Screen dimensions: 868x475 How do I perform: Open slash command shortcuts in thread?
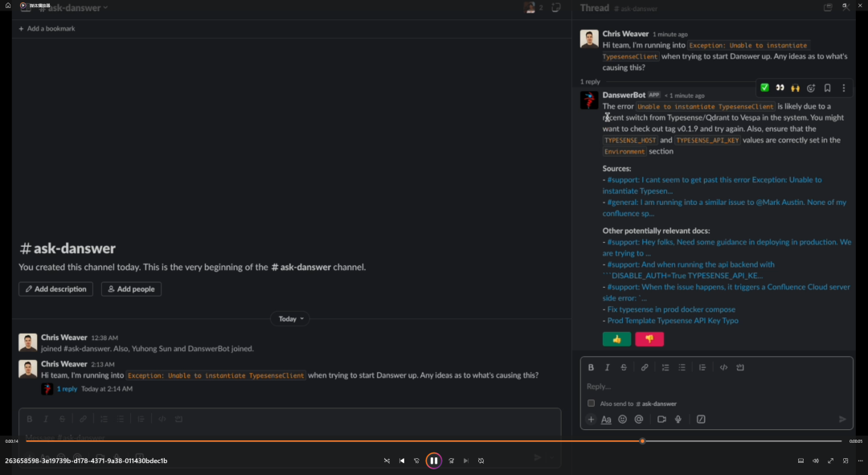tap(701, 419)
